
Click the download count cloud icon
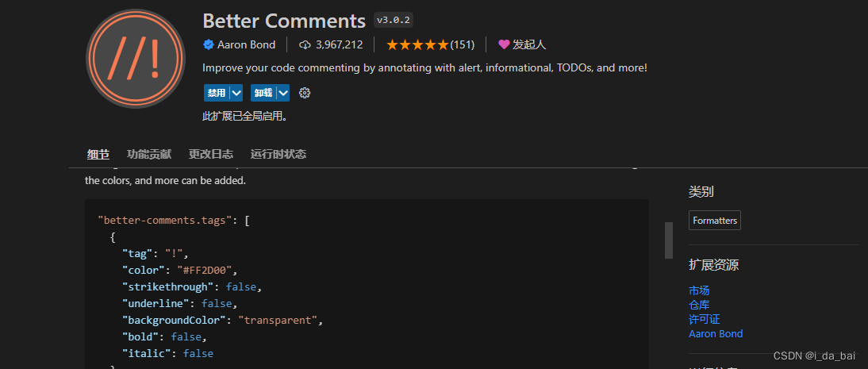pos(305,45)
